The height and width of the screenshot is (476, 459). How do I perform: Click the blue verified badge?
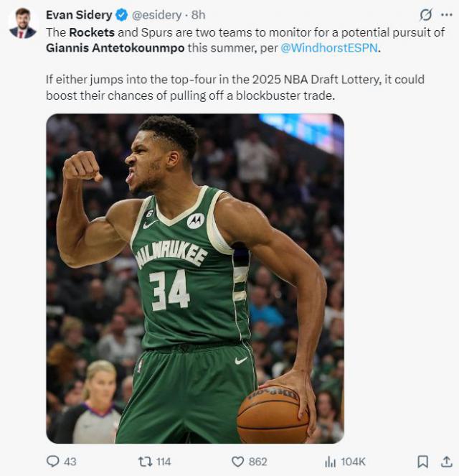point(122,14)
